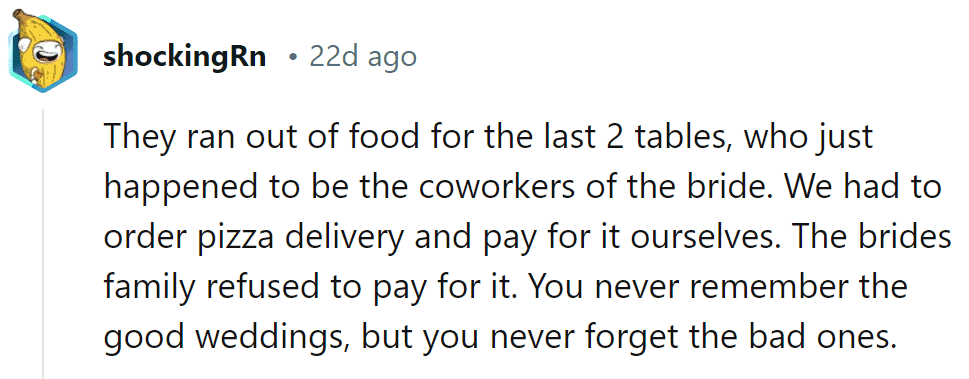Image resolution: width=969 pixels, height=379 pixels.
Task: Open shockingRn's banana avatar profile picture
Action: (x=43, y=51)
